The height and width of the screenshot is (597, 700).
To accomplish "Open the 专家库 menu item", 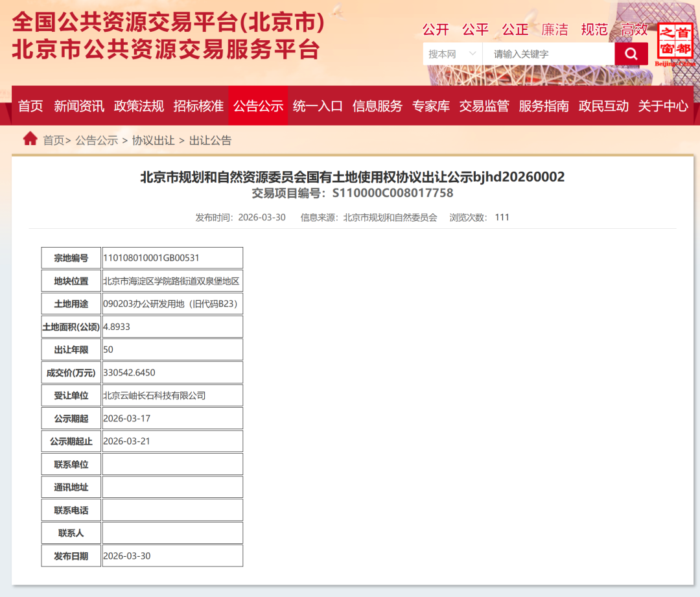I will tap(431, 106).
